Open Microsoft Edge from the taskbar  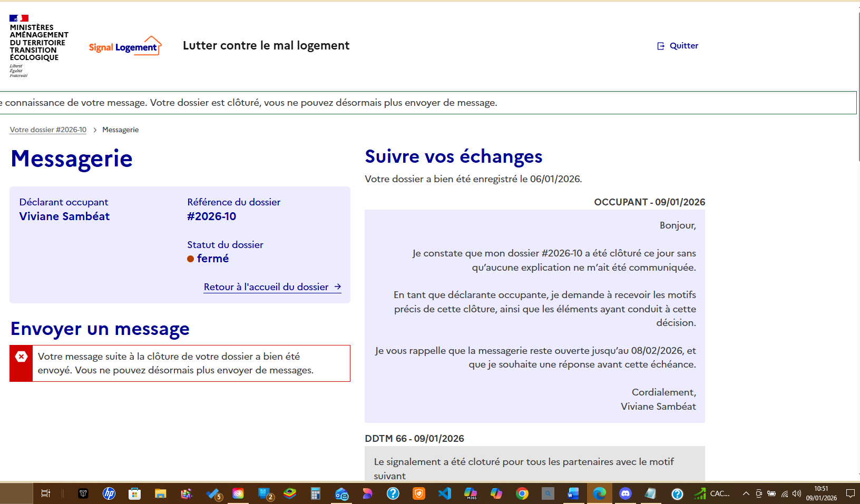pos(599,493)
